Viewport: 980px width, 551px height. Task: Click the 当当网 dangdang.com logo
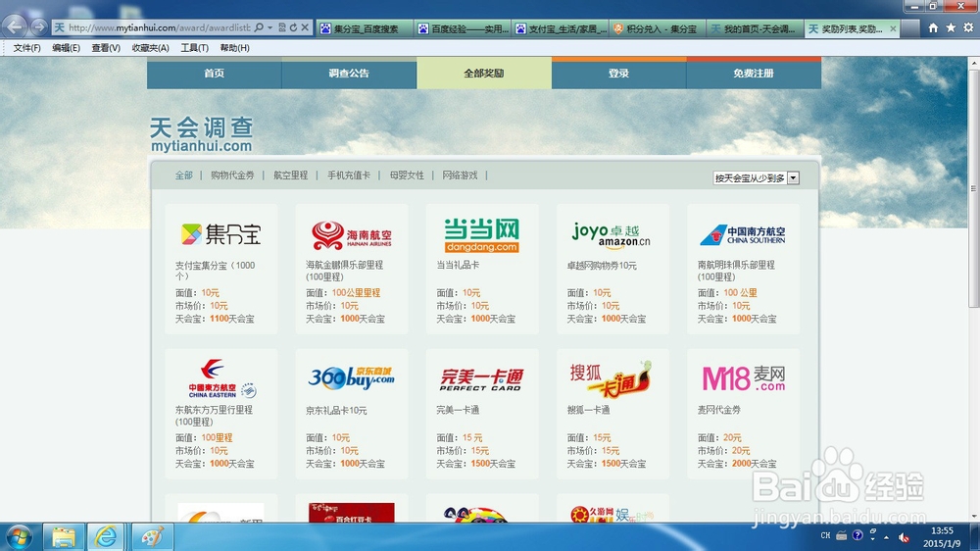click(x=482, y=235)
